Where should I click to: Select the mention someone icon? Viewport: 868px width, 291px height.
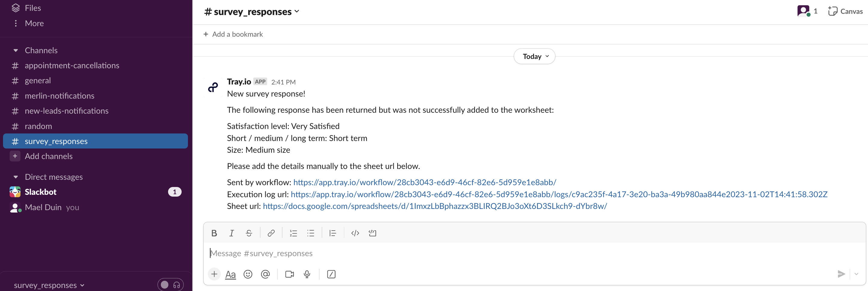(x=266, y=274)
